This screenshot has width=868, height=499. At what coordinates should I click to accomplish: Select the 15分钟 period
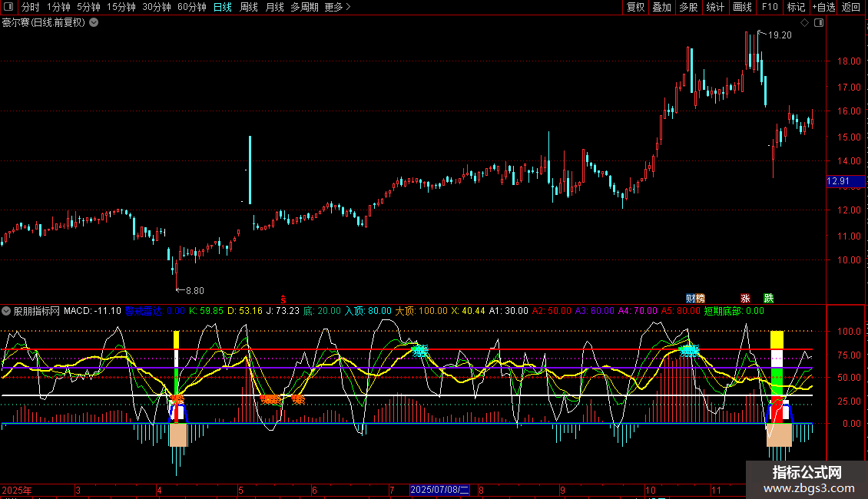pos(121,7)
